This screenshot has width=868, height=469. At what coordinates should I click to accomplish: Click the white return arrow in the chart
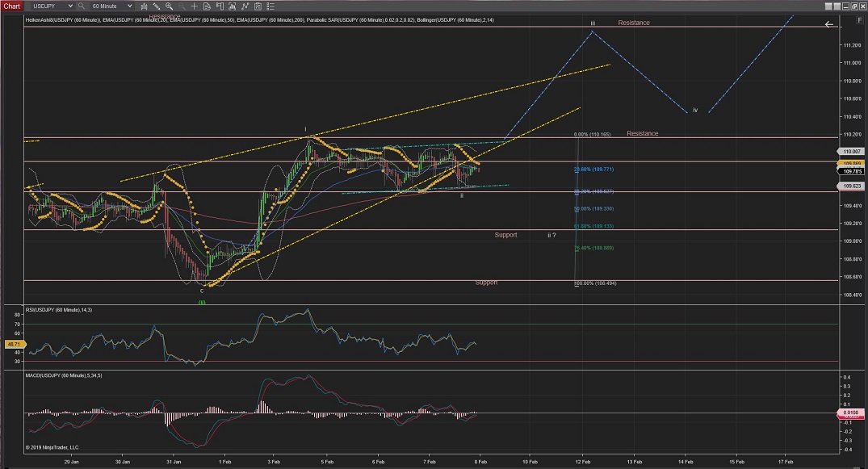pyautogui.click(x=829, y=24)
